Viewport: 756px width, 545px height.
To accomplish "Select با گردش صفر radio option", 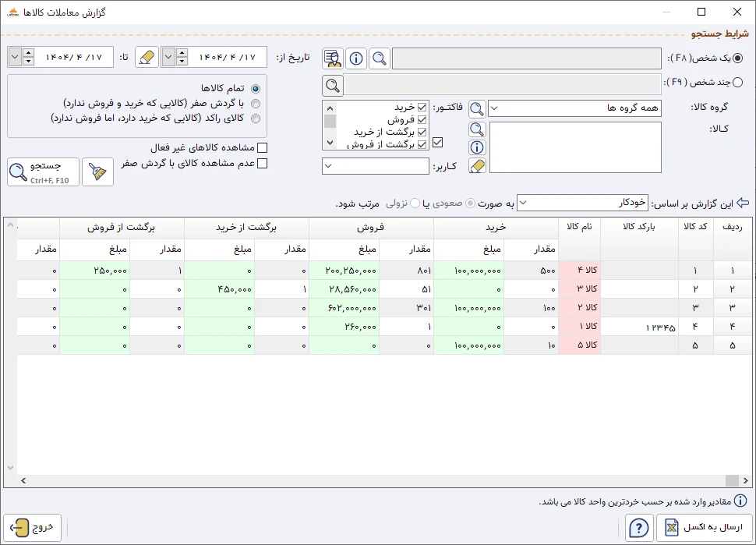I will [256, 104].
